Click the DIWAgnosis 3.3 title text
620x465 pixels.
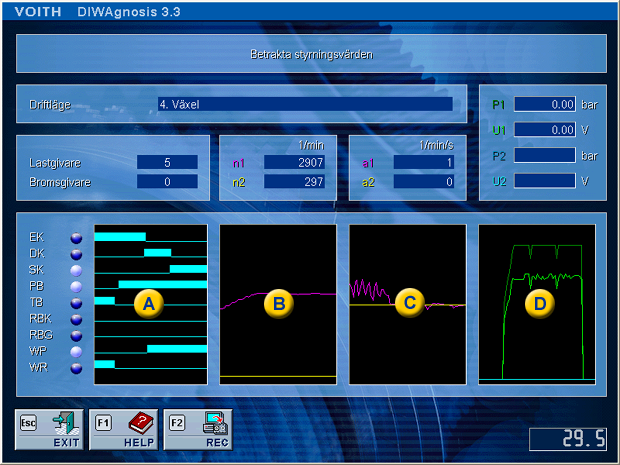pos(129,12)
